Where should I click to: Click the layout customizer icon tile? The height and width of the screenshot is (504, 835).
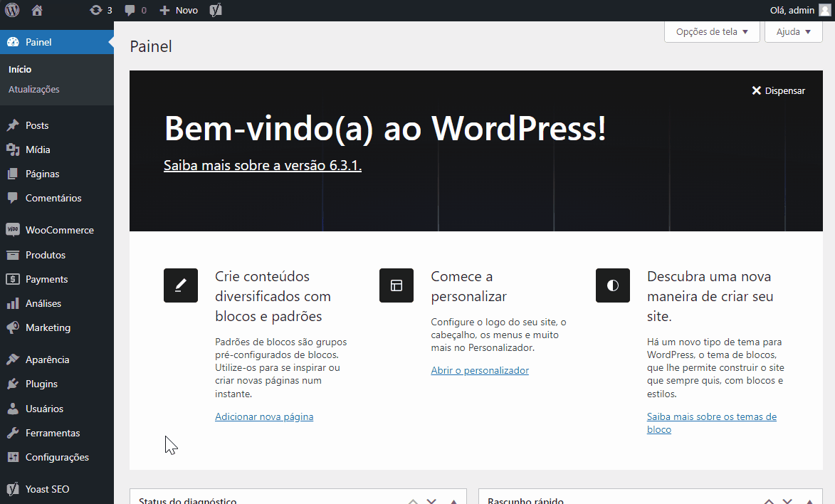(x=397, y=285)
